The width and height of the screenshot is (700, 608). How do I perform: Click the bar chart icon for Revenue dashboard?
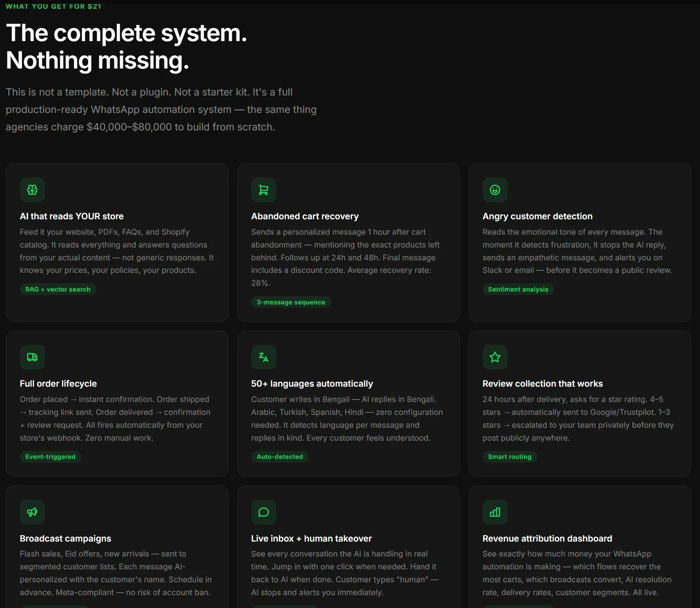(495, 512)
